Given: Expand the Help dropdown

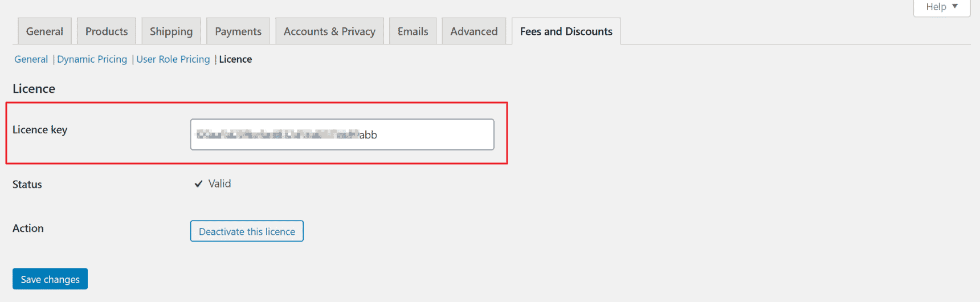Looking at the screenshot, I should (x=942, y=7).
